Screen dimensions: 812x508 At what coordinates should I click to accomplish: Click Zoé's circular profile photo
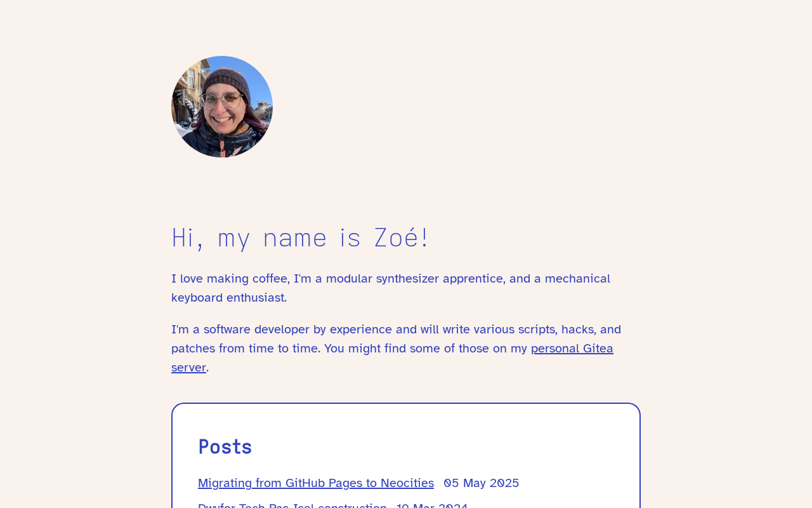[x=222, y=107]
